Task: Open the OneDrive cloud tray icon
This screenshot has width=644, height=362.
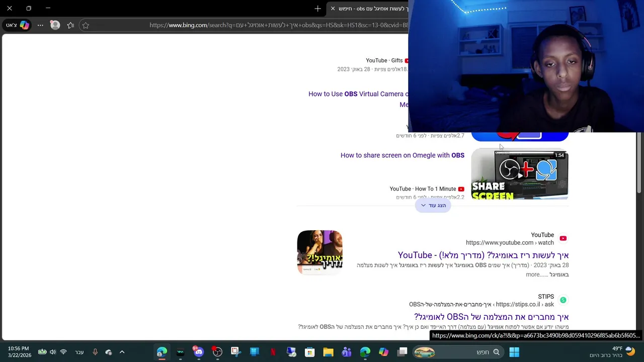Action: coord(109,352)
